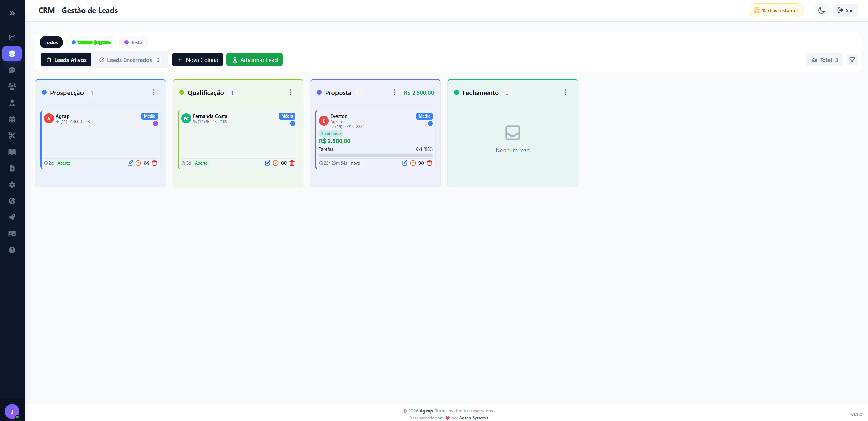Open the contacts group icon in the sidebar
868x421 pixels.
click(12, 86)
